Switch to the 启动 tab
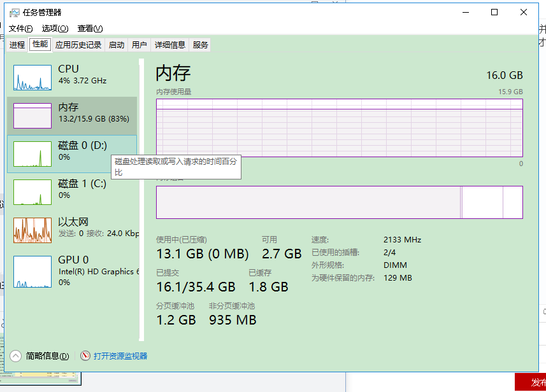Image resolution: width=546 pixels, height=392 pixels. [117, 45]
